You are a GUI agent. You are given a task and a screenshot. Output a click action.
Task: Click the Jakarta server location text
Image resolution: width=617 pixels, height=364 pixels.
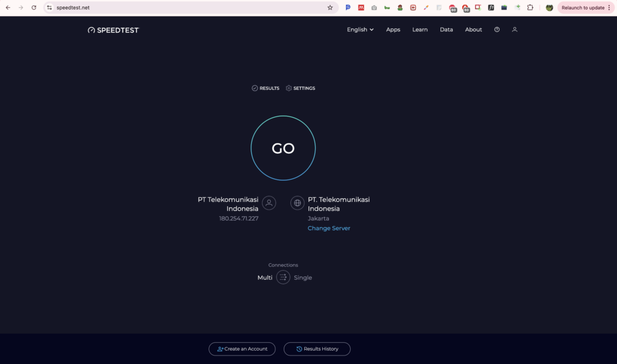tap(318, 218)
